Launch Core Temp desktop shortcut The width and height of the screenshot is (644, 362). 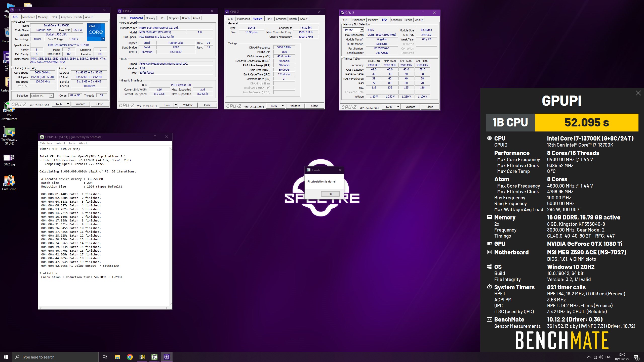(9, 183)
